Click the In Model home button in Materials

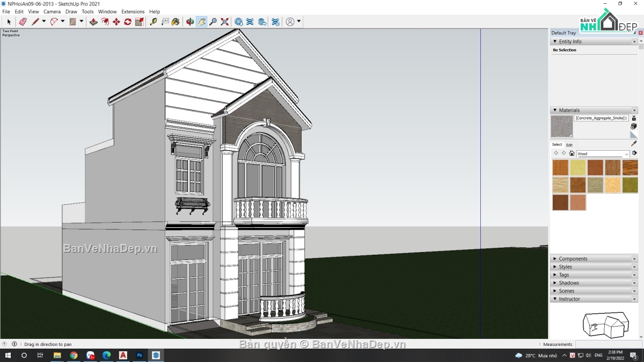point(572,153)
